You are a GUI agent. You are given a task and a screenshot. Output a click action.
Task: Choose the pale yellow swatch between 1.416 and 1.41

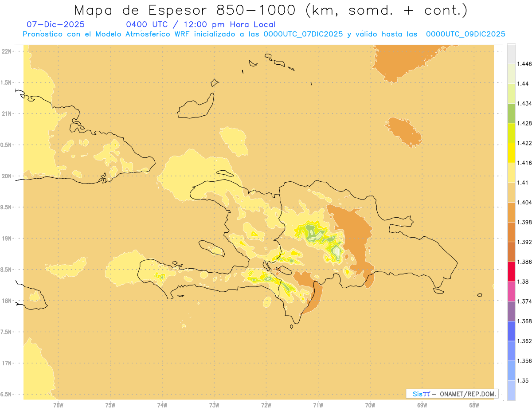click(x=511, y=172)
